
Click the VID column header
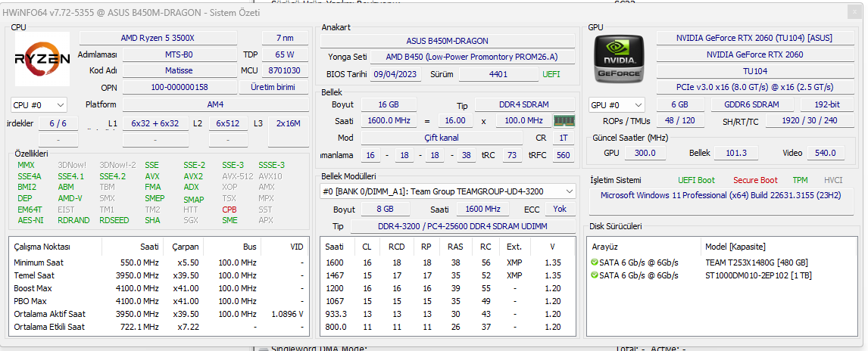pyautogui.click(x=285, y=247)
